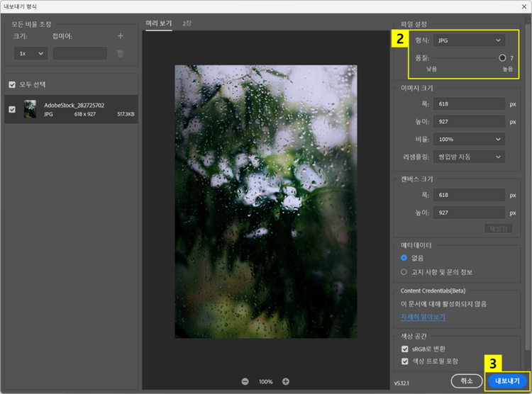532x394 pixels.
Task: Open the 자세히 알아보기 link
Action: point(423,317)
